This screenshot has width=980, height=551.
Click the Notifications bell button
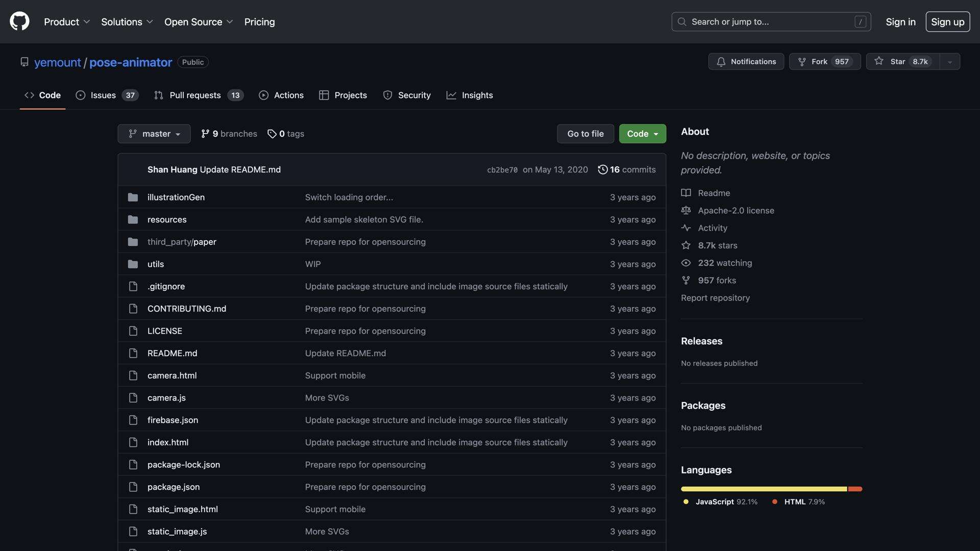(x=746, y=61)
